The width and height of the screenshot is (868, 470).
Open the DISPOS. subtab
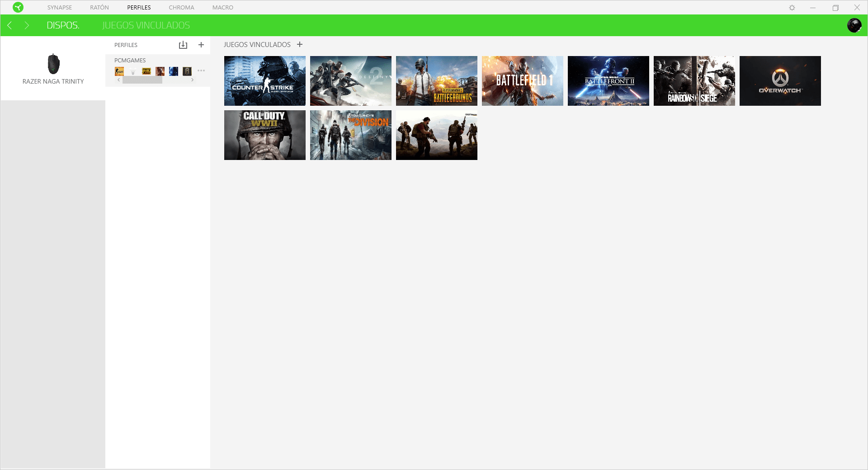63,25
